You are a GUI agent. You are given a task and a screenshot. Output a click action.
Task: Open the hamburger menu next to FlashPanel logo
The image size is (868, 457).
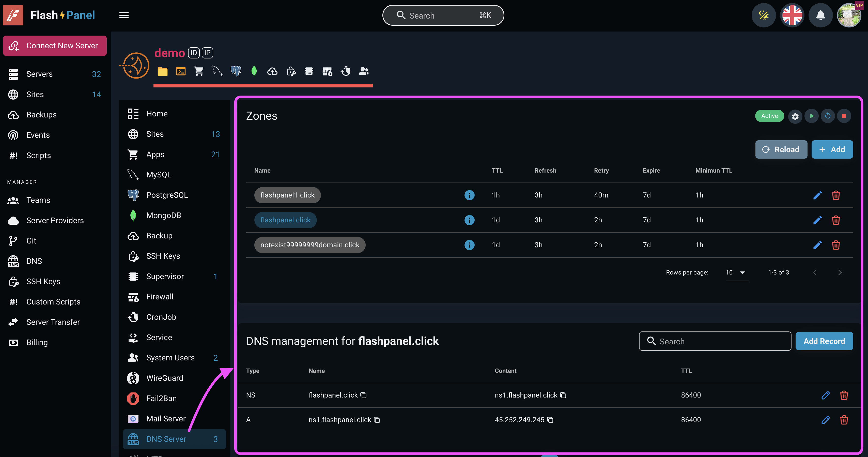pyautogui.click(x=124, y=15)
